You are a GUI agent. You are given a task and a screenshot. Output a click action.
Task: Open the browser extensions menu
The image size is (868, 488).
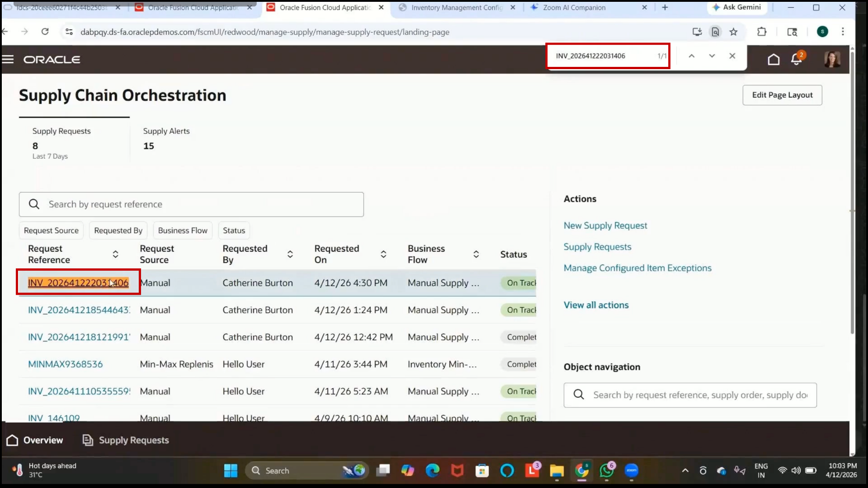762,32
